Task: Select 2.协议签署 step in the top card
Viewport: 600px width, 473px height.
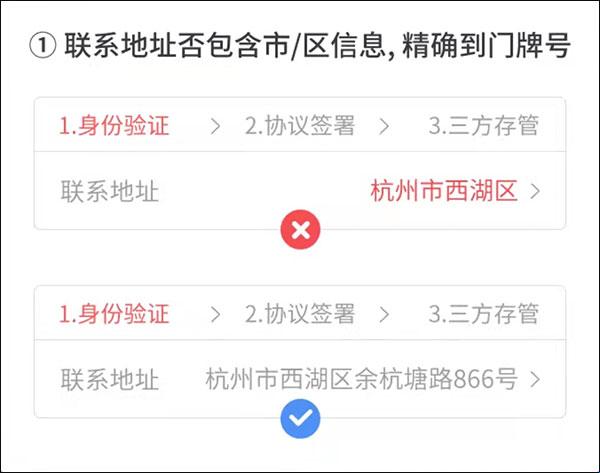Action: click(x=300, y=126)
